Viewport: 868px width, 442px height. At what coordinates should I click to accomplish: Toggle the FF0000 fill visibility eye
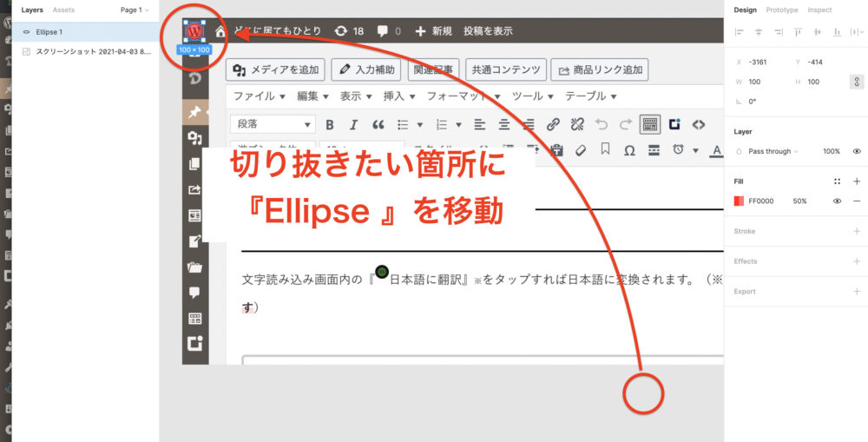[x=837, y=201]
